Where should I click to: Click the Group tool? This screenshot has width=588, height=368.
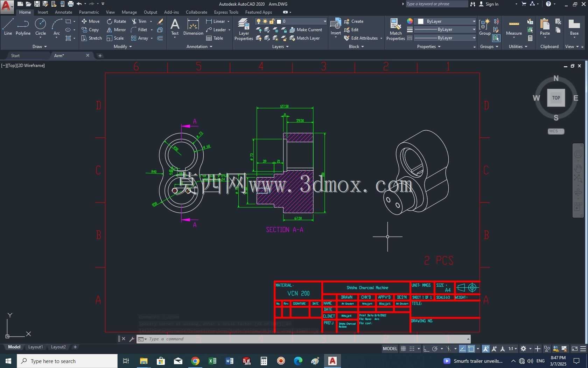[x=485, y=27]
